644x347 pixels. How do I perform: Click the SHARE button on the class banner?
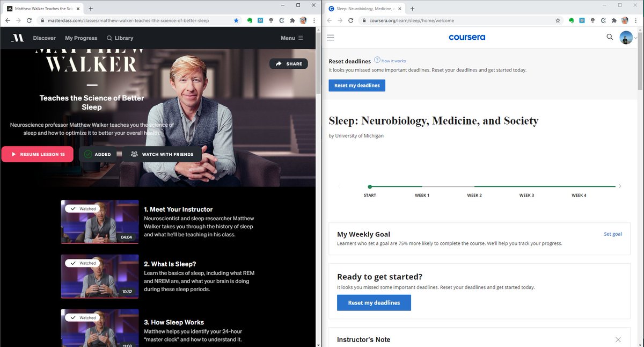pyautogui.click(x=289, y=63)
